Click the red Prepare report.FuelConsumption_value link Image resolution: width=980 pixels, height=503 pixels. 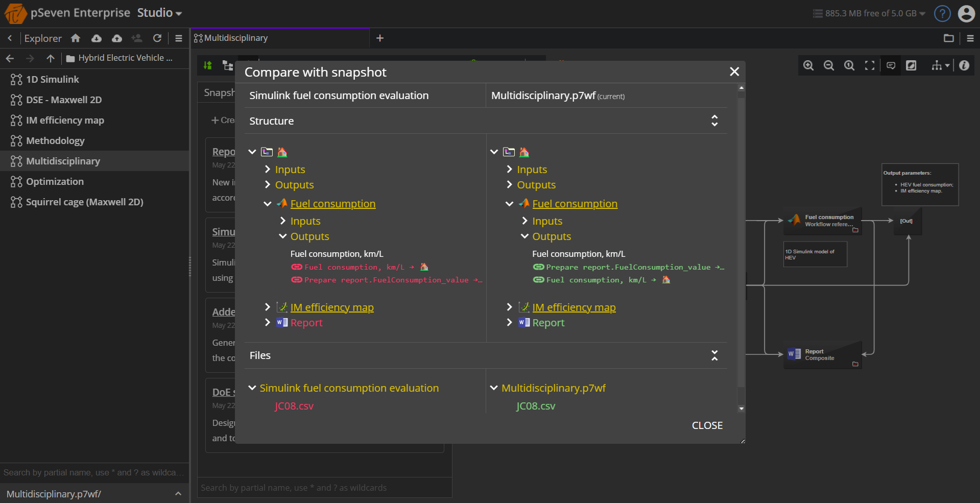point(386,280)
